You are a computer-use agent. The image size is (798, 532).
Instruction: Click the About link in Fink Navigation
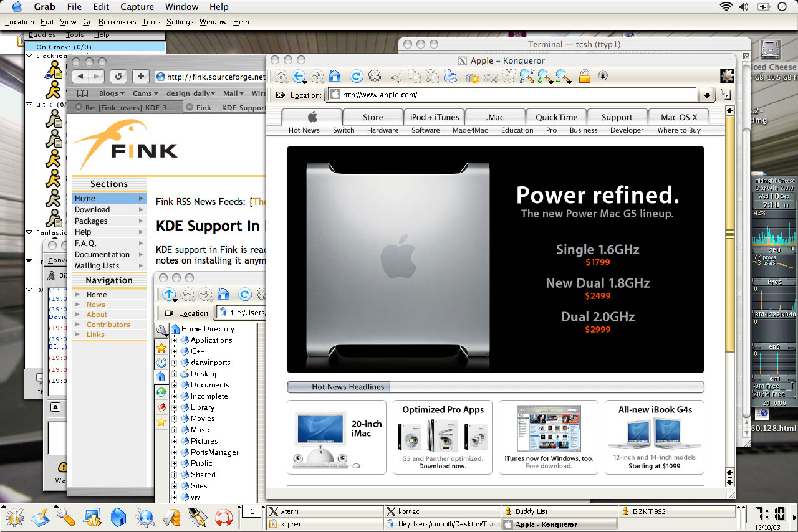(97, 315)
